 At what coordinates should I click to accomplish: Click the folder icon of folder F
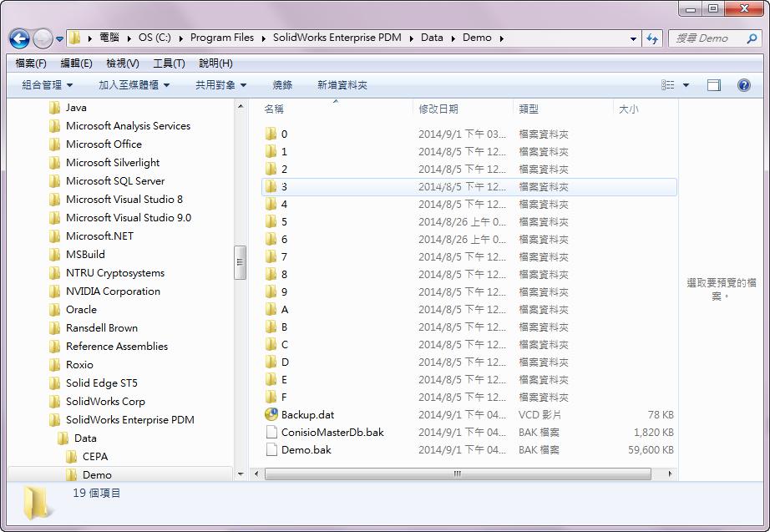click(x=271, y=398)
